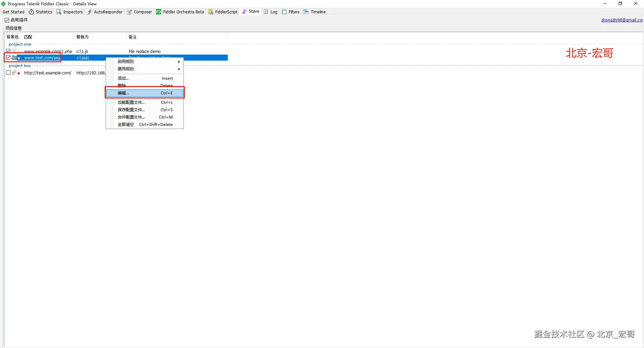The width and height of the screenshot is (644, 348).
Task: Collapse the 'project two' group header
Action: [20, 66]
